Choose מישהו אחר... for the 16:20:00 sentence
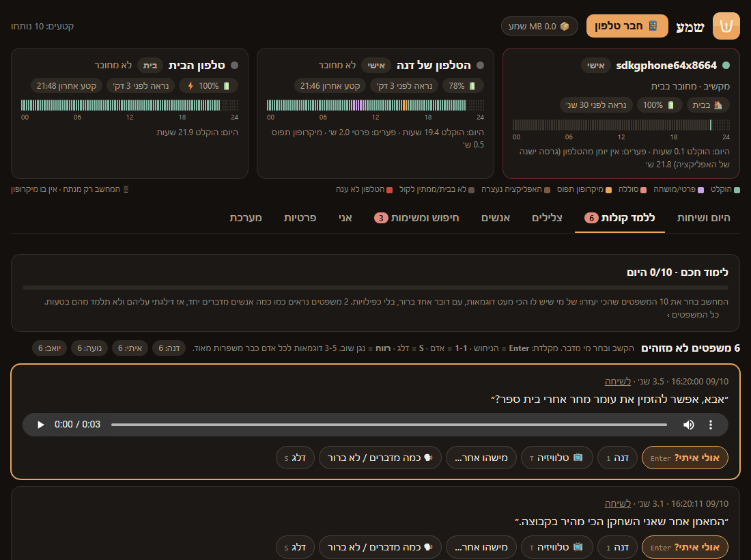The width and height of the screenshot is (751, 560). coord(481,458)
